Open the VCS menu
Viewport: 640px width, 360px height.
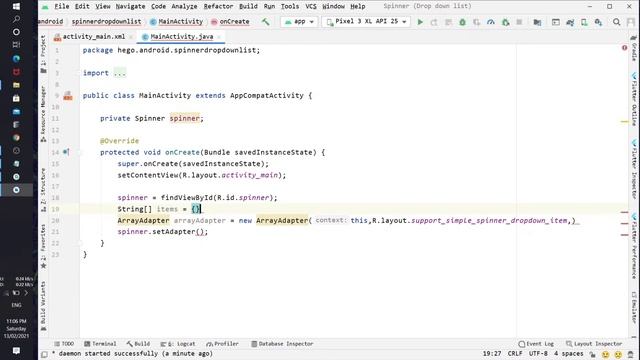tap(311, 6)
